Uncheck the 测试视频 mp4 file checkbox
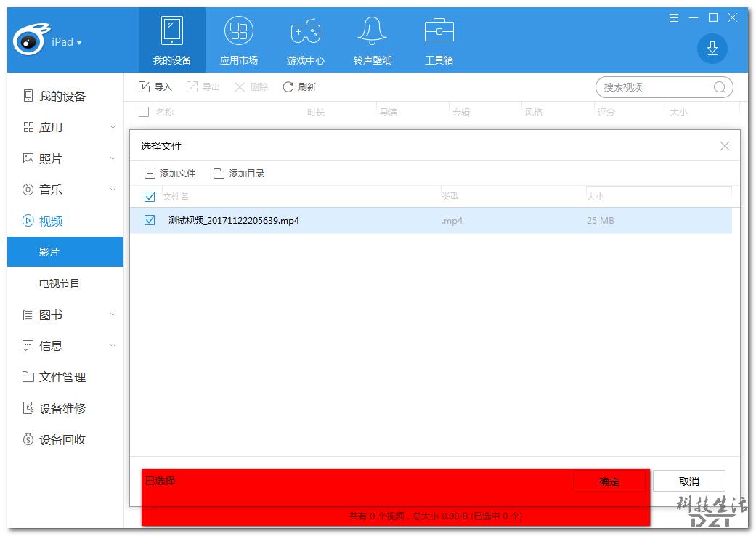This screenshot has height=536, width=756. pyautogui.click(x=150, y=220)
